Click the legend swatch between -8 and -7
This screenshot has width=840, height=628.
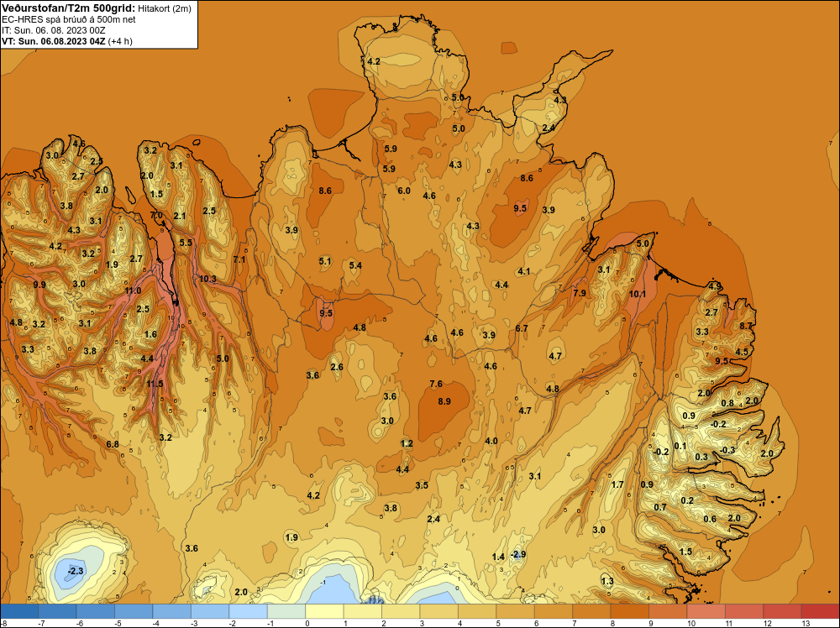coord(20,611)
